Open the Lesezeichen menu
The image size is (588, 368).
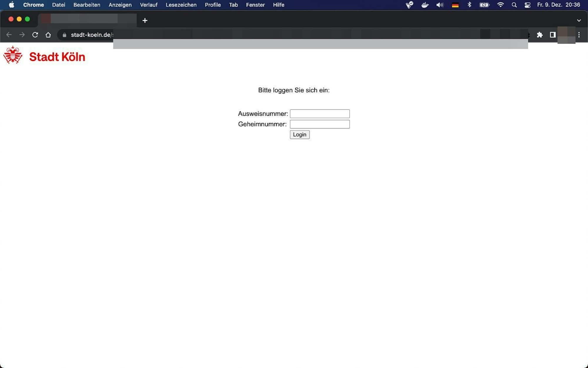click(181, 5)
